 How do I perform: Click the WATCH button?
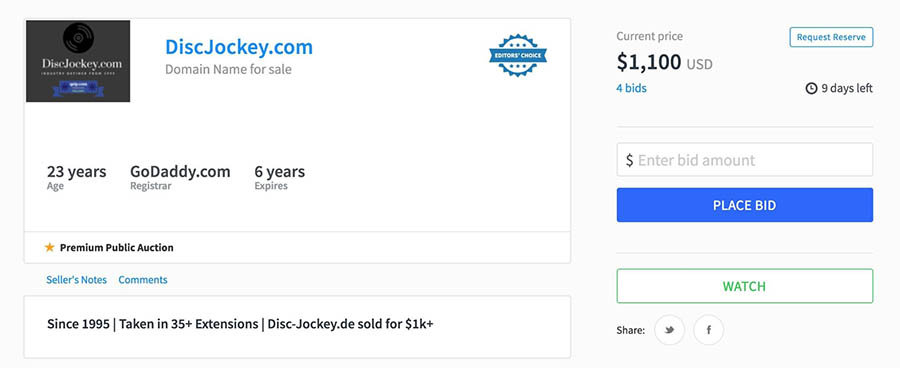[x=744, y=286]
